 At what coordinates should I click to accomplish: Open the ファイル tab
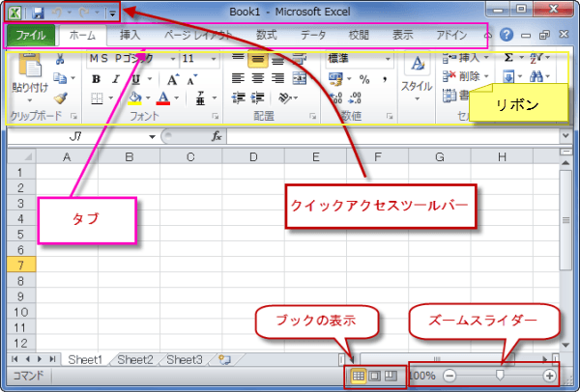point(30,36)
